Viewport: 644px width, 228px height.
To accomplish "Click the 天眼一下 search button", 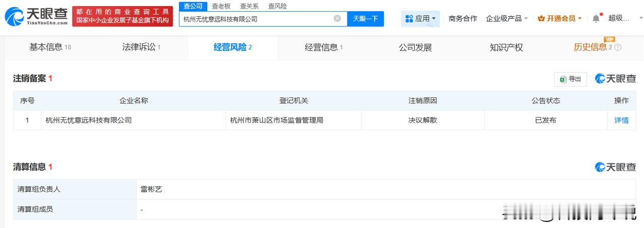I will click(x=366, y=19).
